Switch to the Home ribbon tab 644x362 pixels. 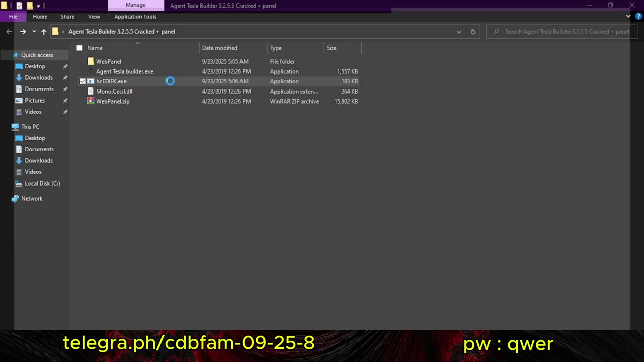click(40, 17)
